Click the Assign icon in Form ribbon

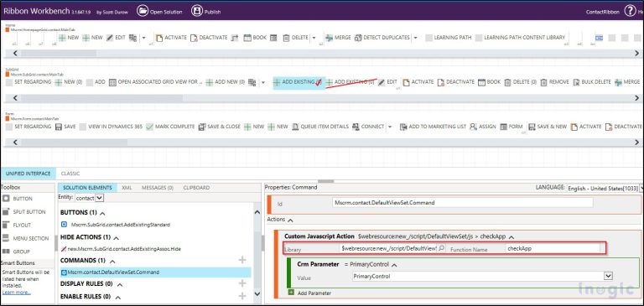point(473,127)
